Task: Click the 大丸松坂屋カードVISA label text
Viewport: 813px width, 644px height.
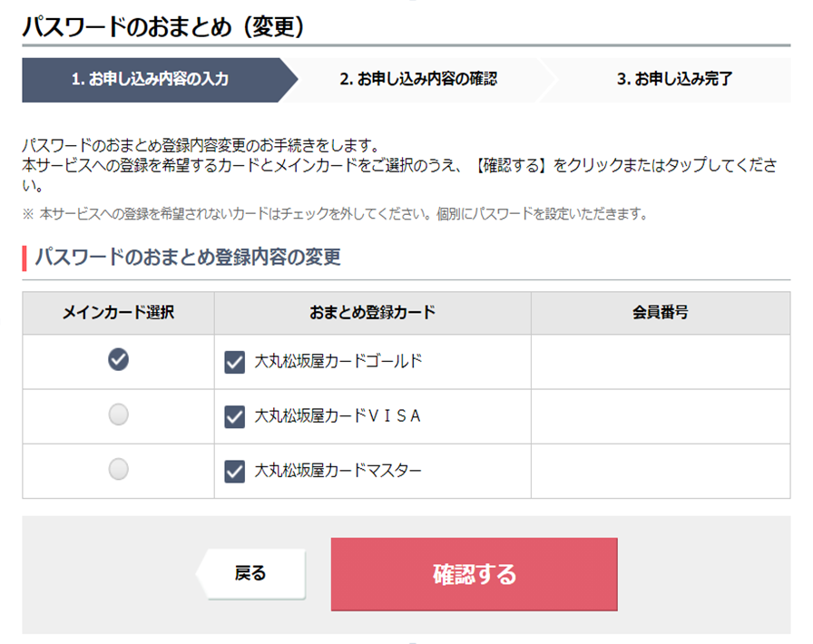Action: point(338,416)
